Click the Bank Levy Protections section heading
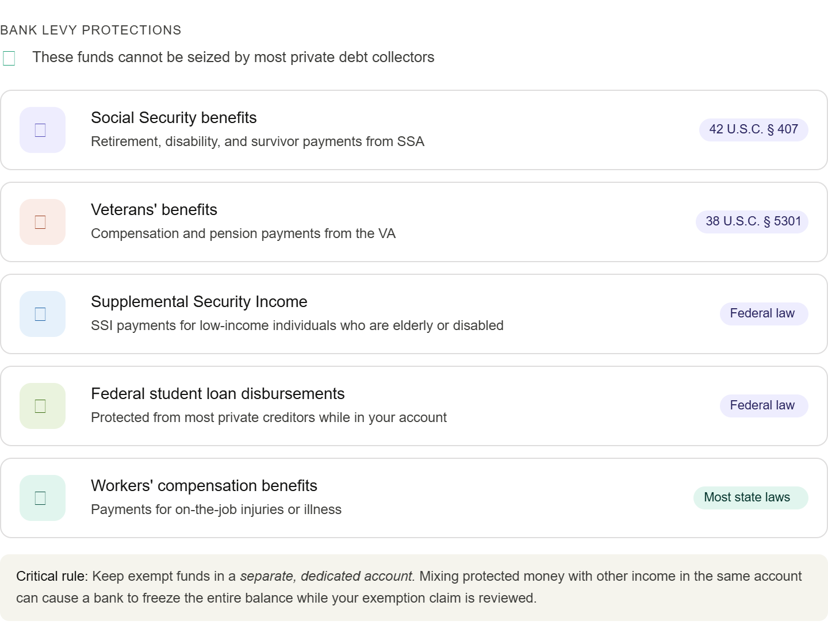The height and width of the screenshot is (644, 828). click(91, 30)
